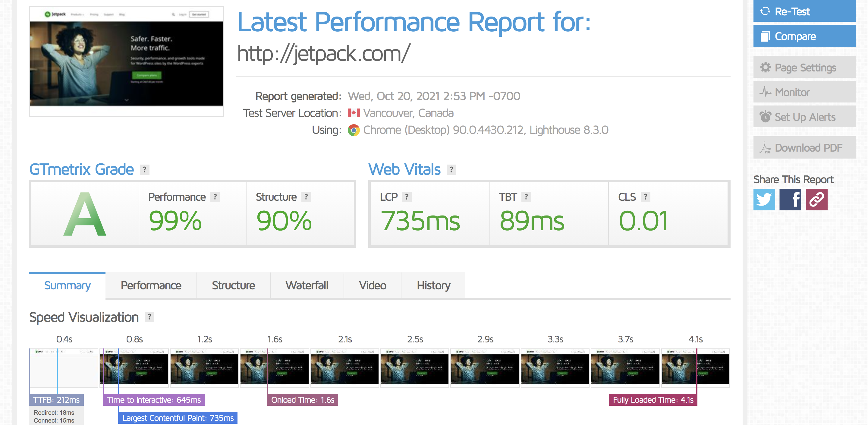Open the TBT help tooltip
Viewport: 868px width, 425px height.
[x=525, y=197]
